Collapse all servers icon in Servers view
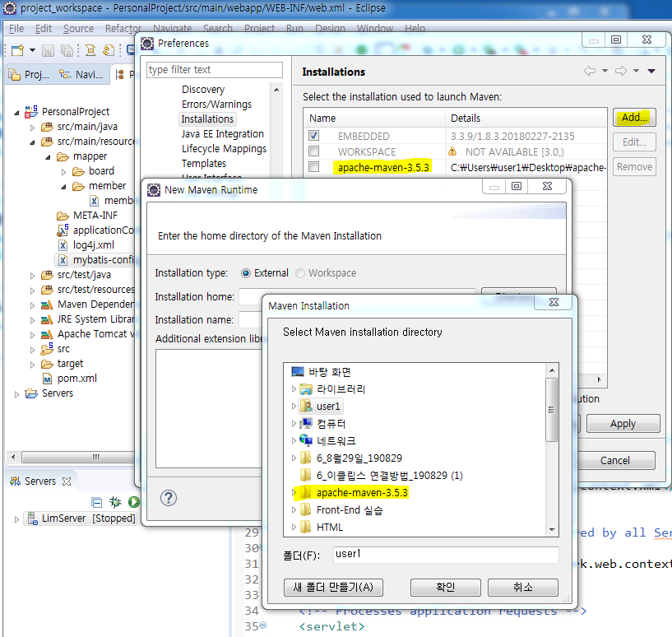This screenshot has width=672, height=637. [x=97, y=502]
